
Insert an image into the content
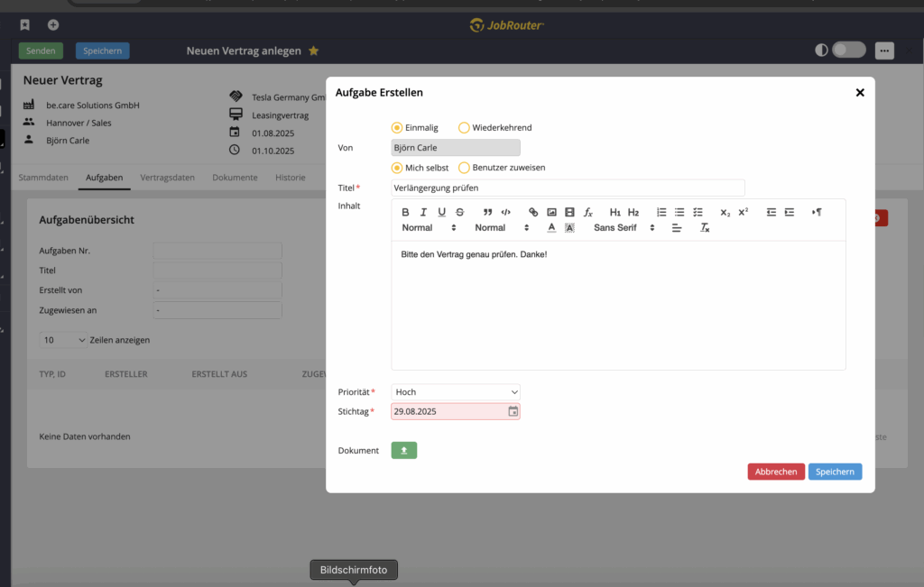(x=551, y=213)
